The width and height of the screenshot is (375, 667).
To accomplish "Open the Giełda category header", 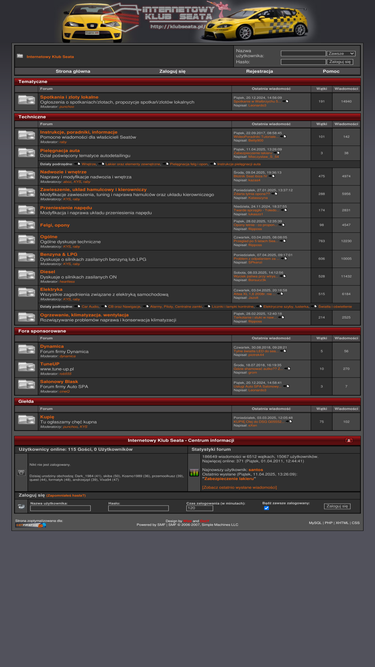I will tap(26, 401).
